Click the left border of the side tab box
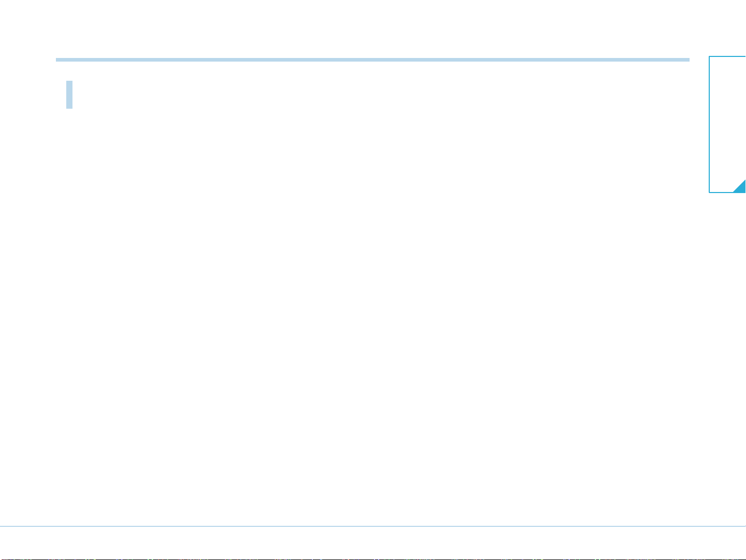This screenshot has width=746, height=560. pyautogui.click(x=709, y=124)
